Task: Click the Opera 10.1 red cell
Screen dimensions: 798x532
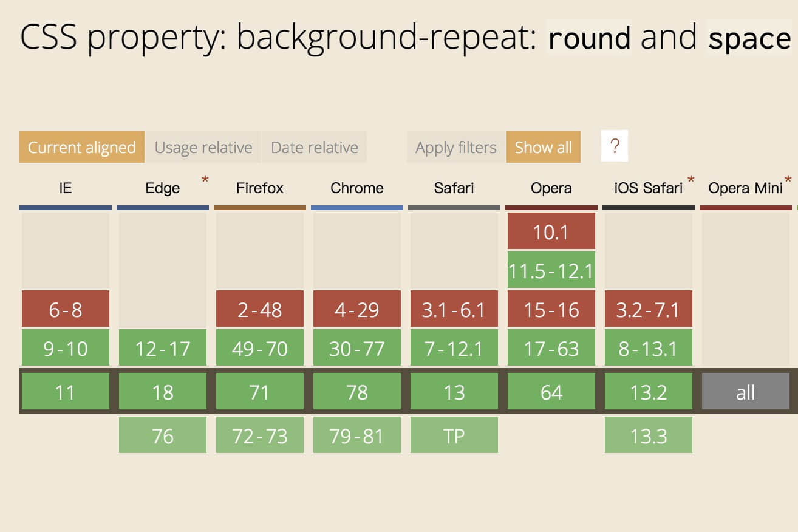Action: [x=551, y=231]
